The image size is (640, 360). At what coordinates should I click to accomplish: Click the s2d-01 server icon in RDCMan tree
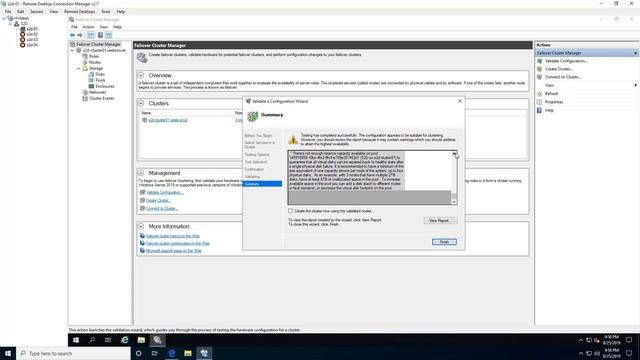22,29
